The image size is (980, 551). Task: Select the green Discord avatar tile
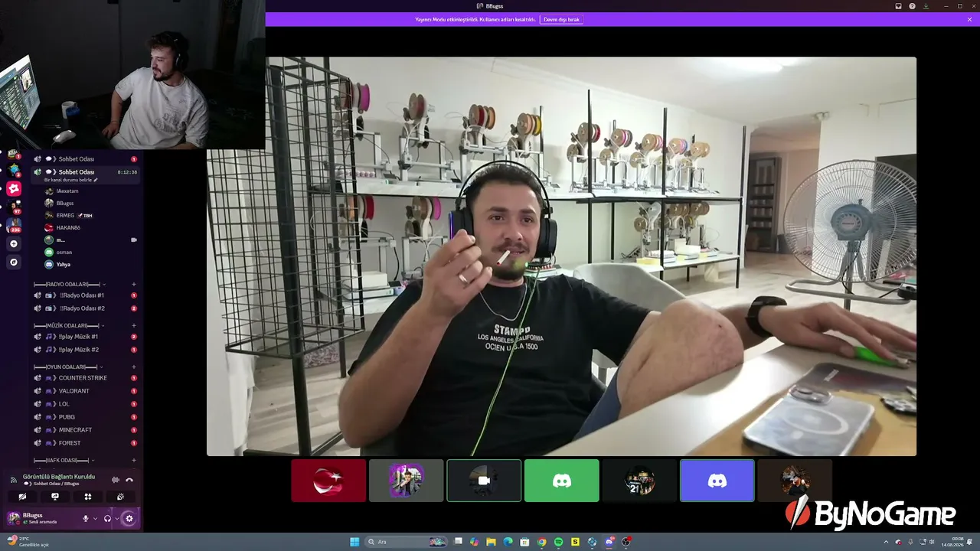point(562,481)
